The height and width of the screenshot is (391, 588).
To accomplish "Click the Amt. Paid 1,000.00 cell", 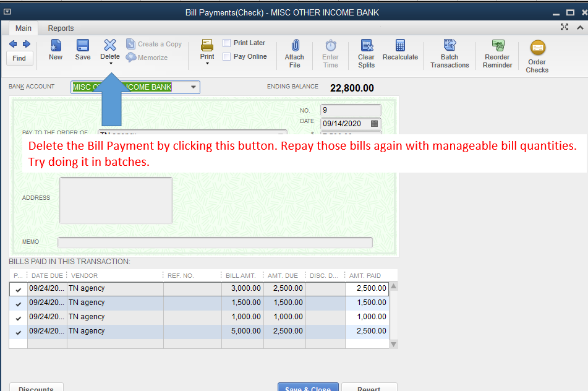I will point(367,317).
